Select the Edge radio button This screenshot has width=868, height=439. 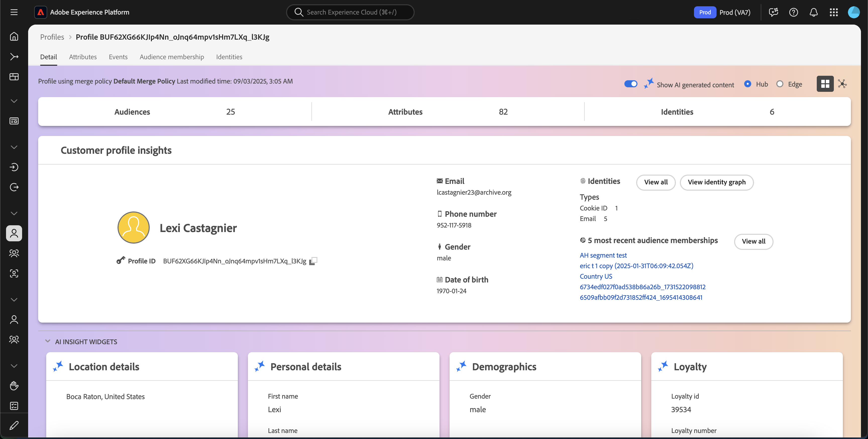pyautogui.click(x=779, y=84)
